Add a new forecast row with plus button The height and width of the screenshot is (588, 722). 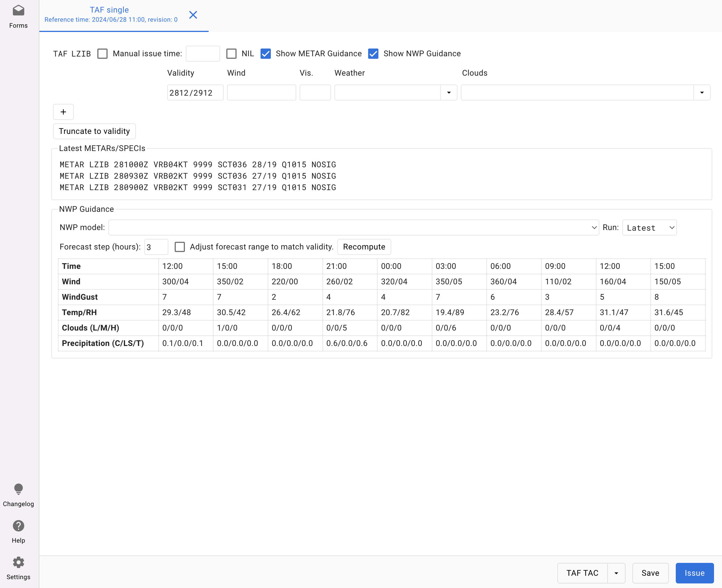pos(63,112)
